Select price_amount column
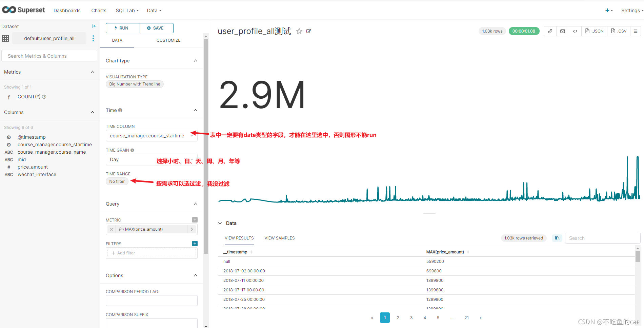Viewport: 644px width, 328px height. pyautogui.click(x=33, y=167)
